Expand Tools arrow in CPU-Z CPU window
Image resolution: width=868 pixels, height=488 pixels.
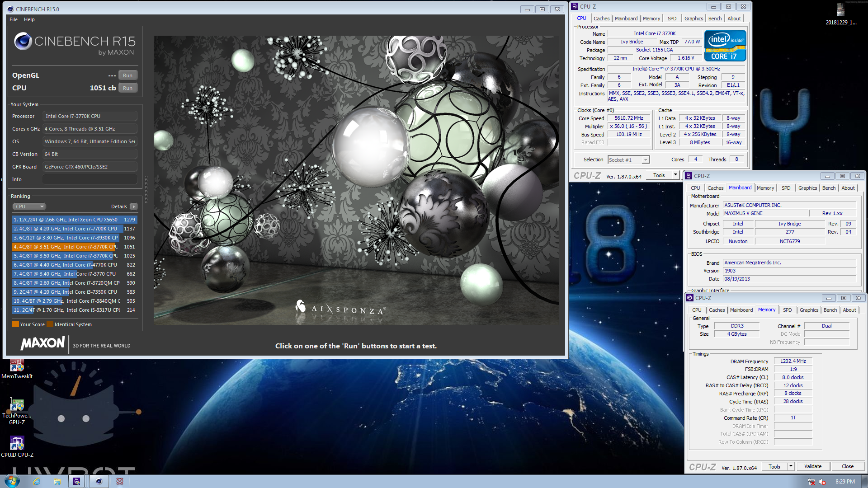point(675,175)
